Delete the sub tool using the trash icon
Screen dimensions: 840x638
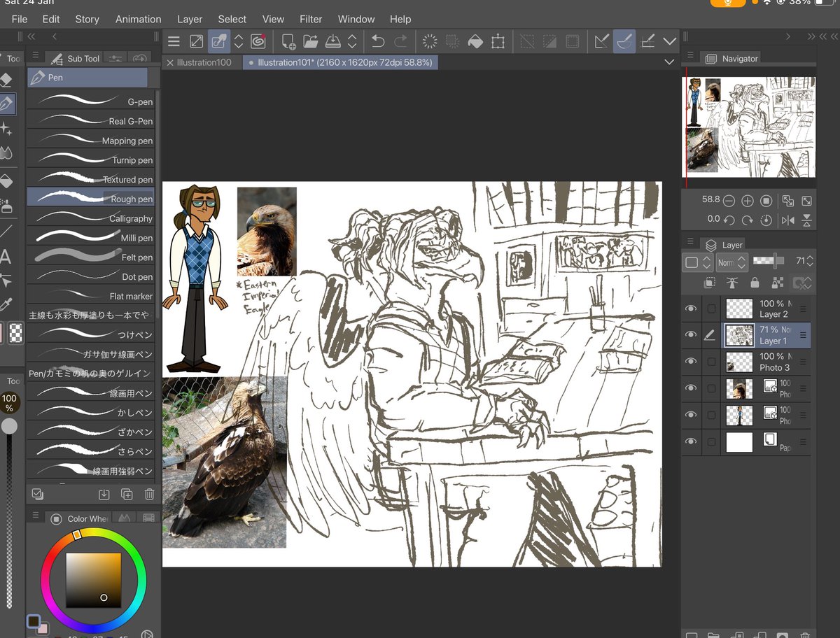(x=149, y=495)
